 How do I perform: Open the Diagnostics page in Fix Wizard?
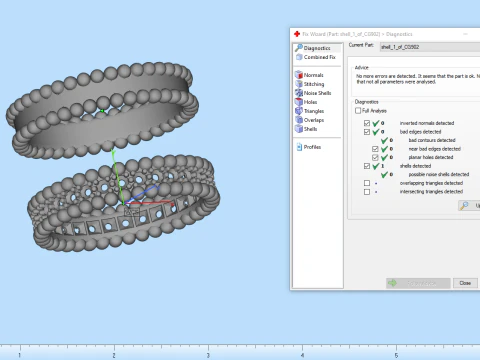[317, 48]
